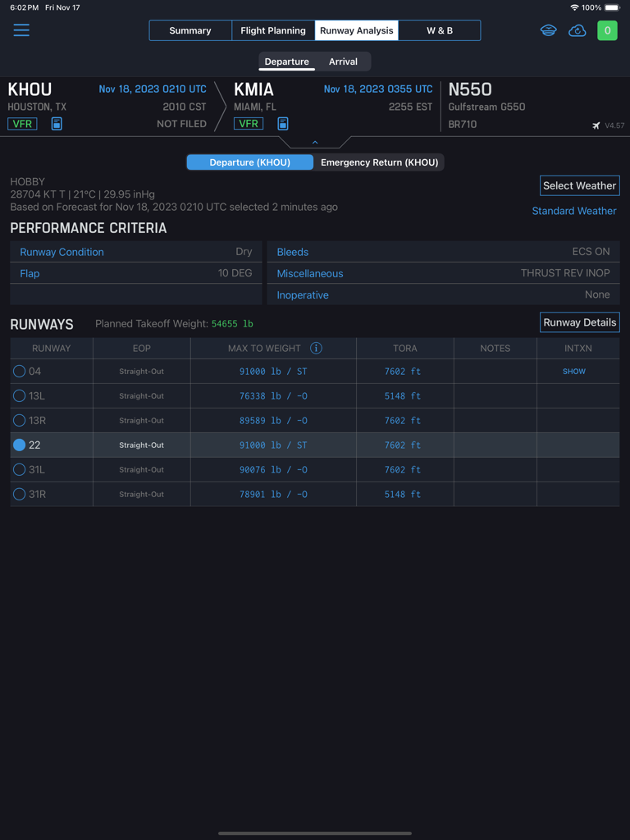Tap the Select Weather button

580,186
